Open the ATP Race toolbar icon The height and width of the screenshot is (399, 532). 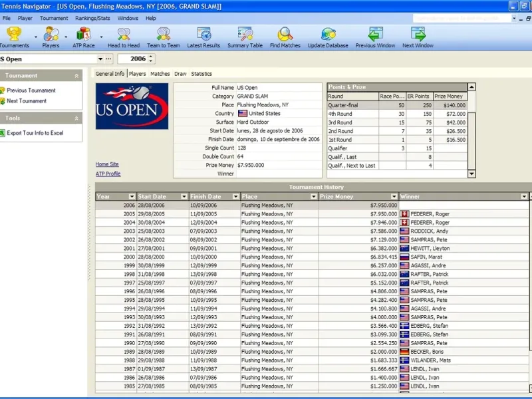(84, 34)
